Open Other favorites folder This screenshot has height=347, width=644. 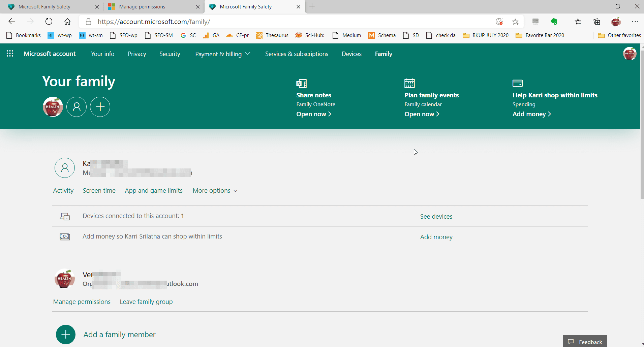(619, 35)
